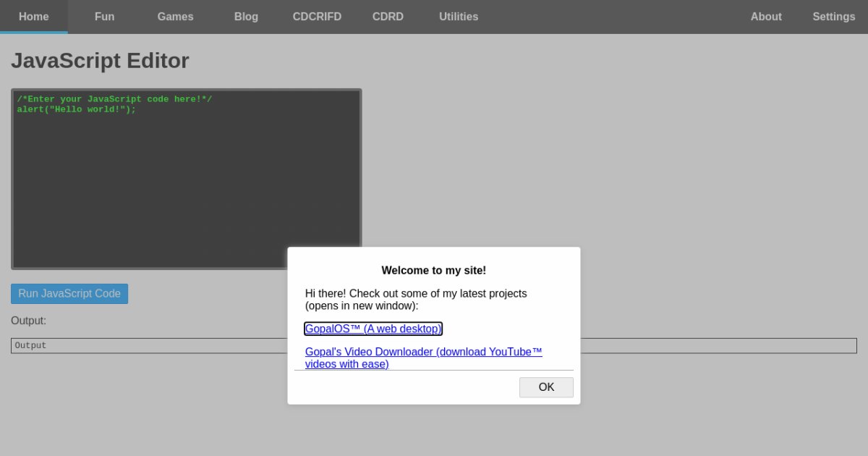The image size is (868, 456).
Task: Open the Games section
Action: pyautogui.click(x=175, y=17)
